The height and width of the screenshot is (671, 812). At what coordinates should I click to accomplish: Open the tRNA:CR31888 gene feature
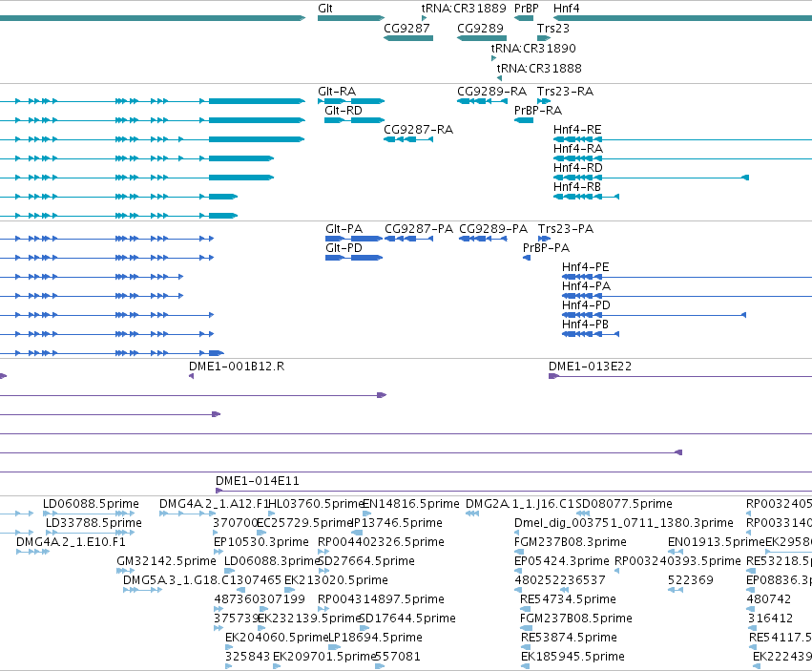(499, 78)
